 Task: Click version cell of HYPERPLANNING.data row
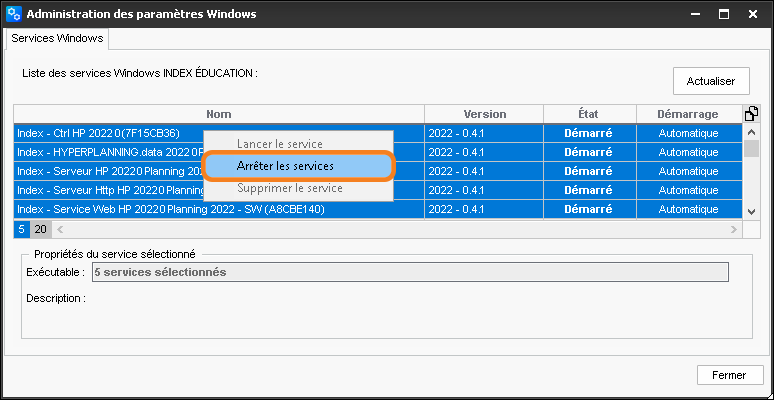pos(484,152)
